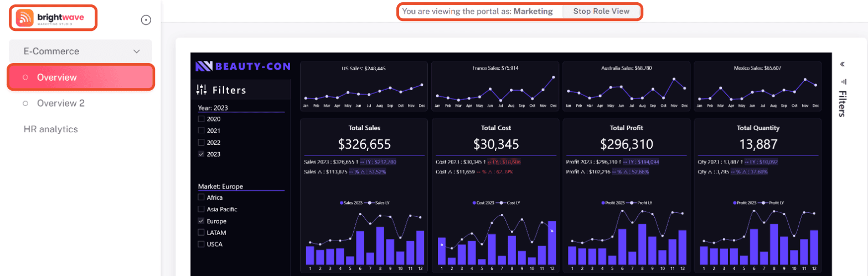
Task: Expand Filters pane with double chevron icon
Action: [x=842, y=64]
